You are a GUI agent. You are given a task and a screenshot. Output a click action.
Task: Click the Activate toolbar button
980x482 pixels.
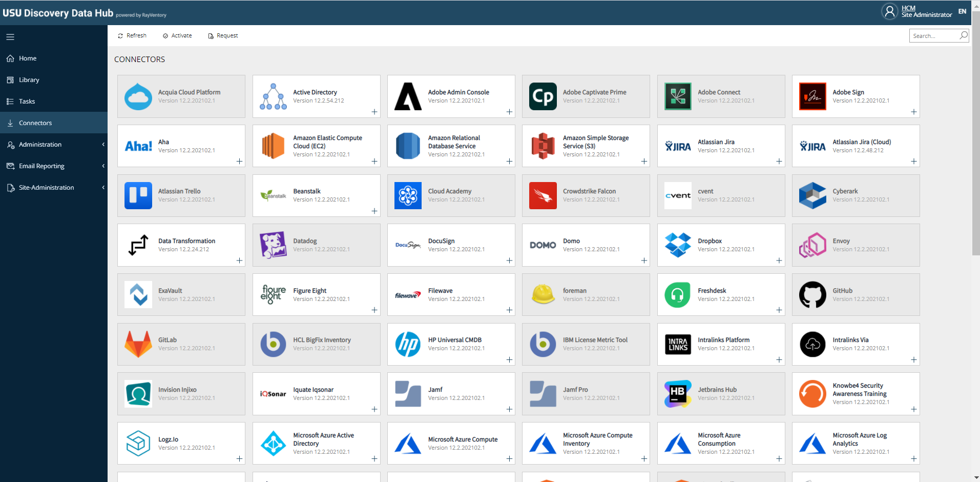[x=177, y=36]
